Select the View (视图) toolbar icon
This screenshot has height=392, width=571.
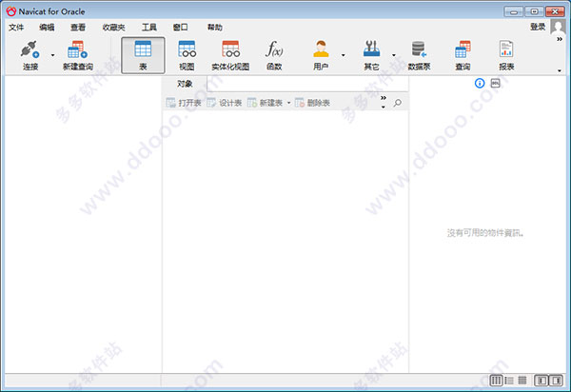[x=187, y=55]
